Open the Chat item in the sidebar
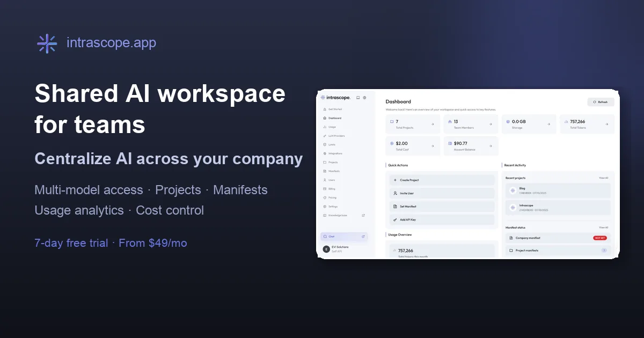 coord(344,236)
